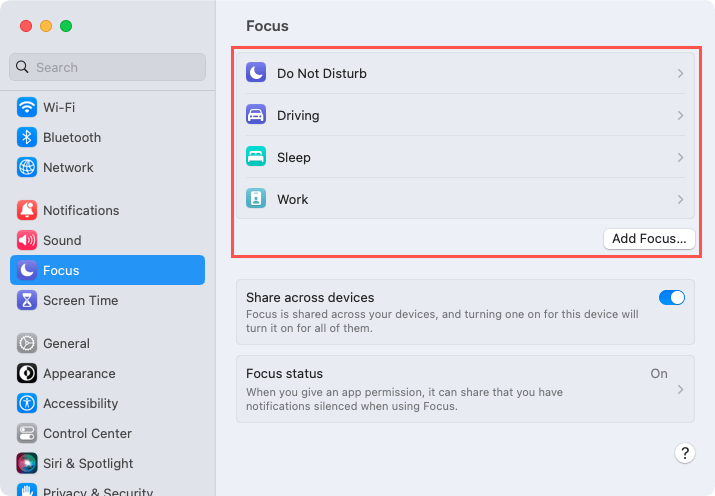Open help with the question mark button
Image resolution: width=715 pixels, height=496 pixels.
(x=684, y=453)
